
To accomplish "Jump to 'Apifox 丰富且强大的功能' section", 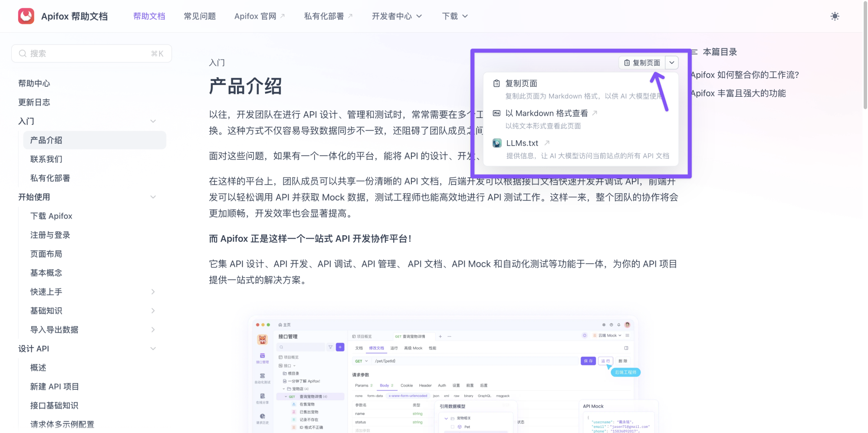I will [738, 93].
